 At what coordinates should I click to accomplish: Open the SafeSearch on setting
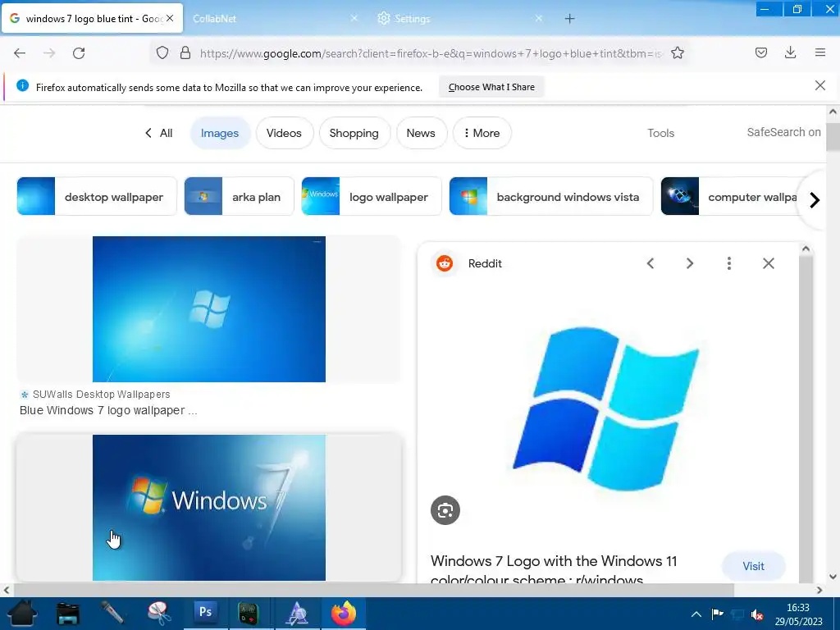(783, 132)
